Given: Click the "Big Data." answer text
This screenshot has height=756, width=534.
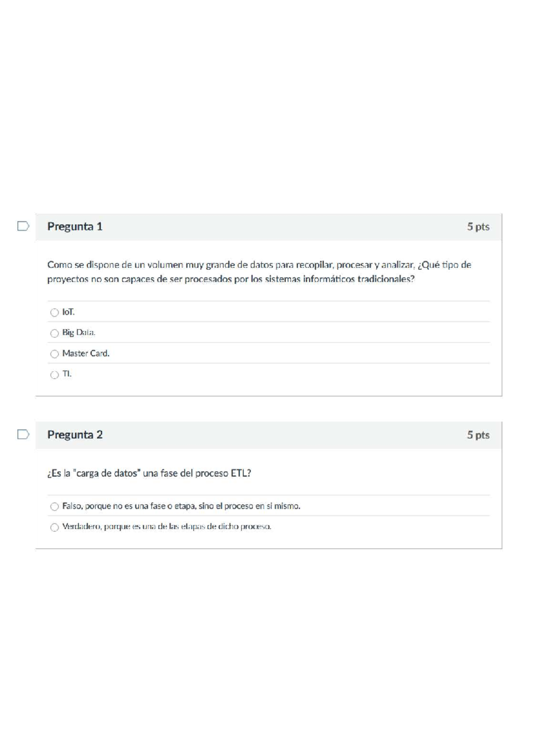Looking at the screenshot, I should (x=79, y=333).
